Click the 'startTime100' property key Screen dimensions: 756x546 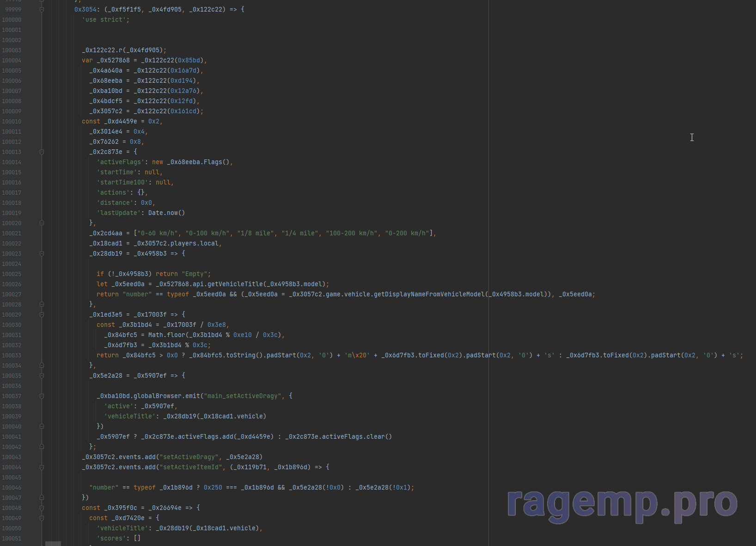pyautogui.click(x=122, y=182)
